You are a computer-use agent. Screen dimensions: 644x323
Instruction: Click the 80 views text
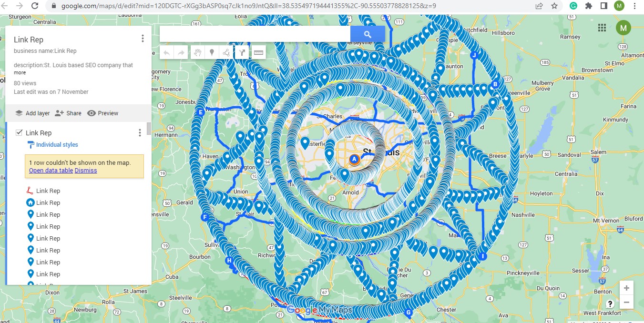point(25,83)
